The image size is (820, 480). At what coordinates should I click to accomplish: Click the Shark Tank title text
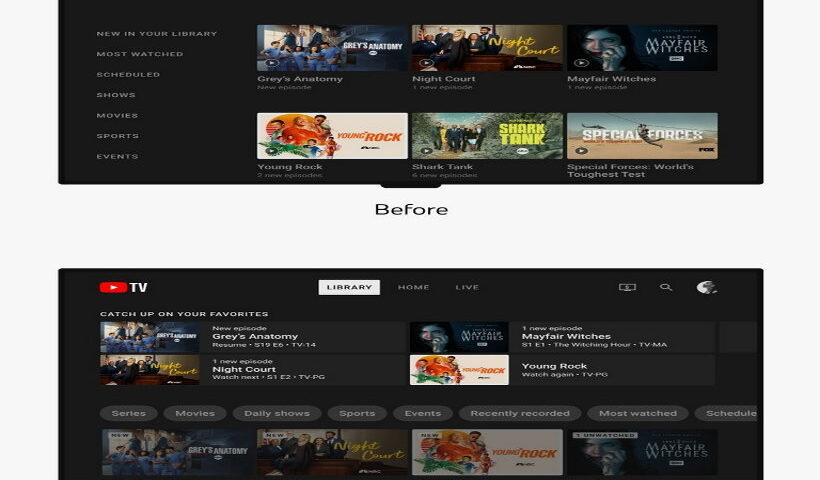442,167
